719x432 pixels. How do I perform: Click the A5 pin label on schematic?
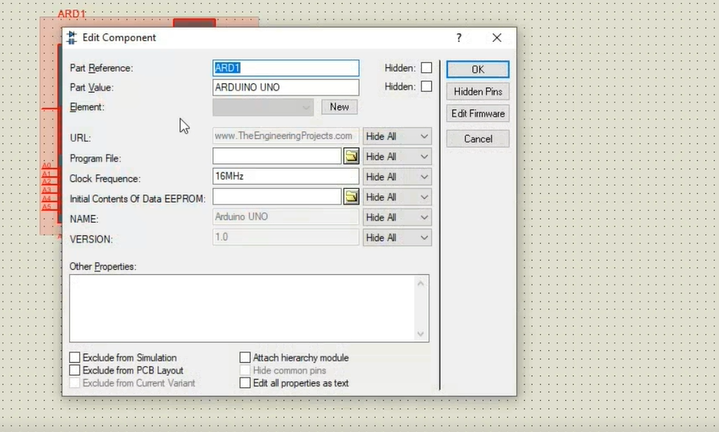(x=46, y=207)
